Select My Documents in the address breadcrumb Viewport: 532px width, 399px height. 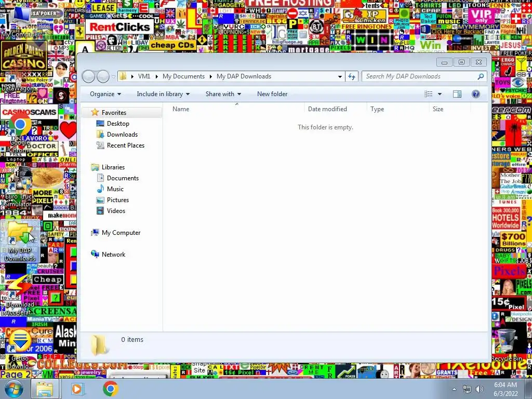(x=183, y=76)
